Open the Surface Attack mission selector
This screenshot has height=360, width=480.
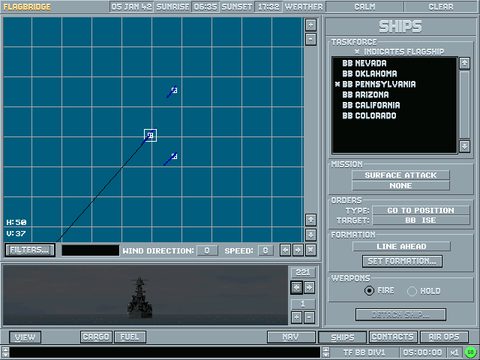coord(401,175)
